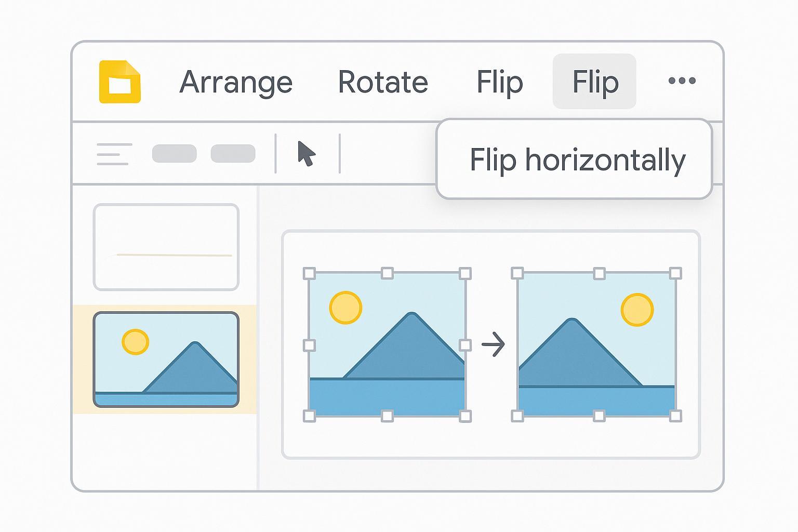The image size is (798, 532).
Task: Click the second gray pill toolbar button
Action: (x=233, y=154)
